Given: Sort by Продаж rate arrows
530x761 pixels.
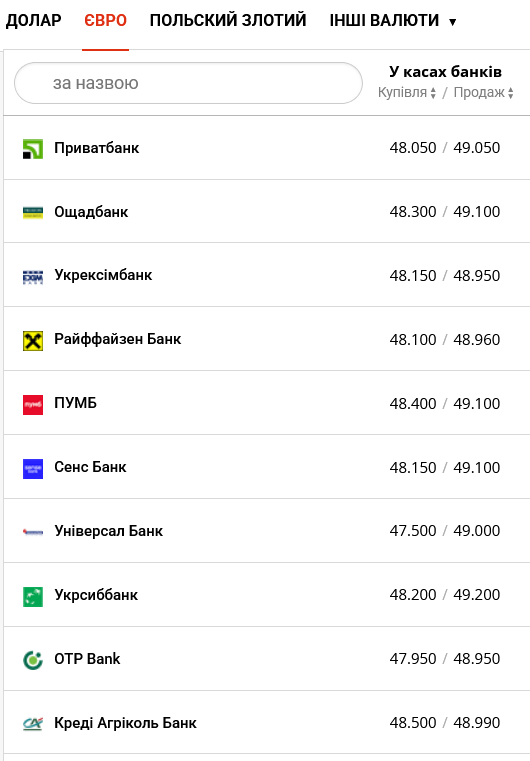Looking at the screenshot, I should click(511, 93).
